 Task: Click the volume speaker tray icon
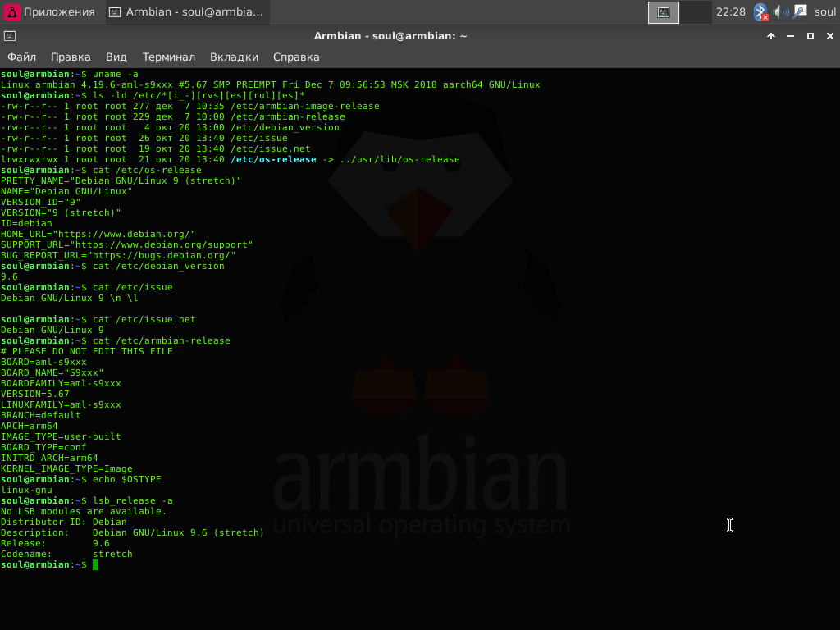coord(781,11)
